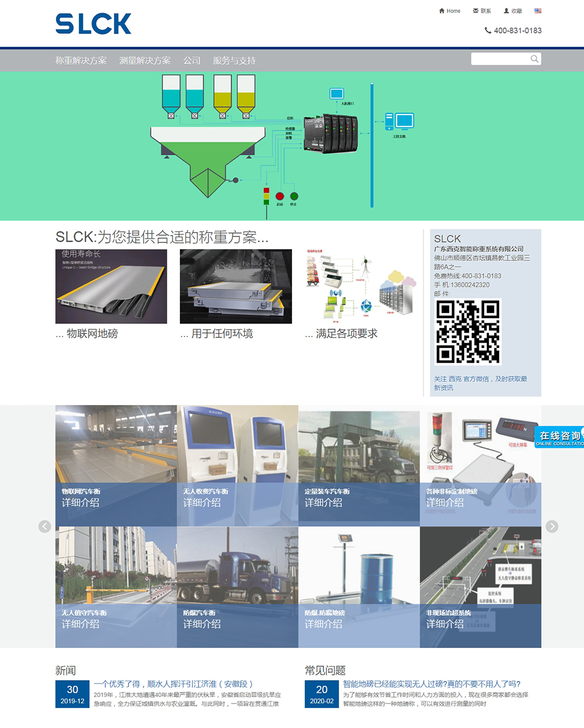
Task: Open the 测量解决方案 menu
Action: [x=145, y=61]
